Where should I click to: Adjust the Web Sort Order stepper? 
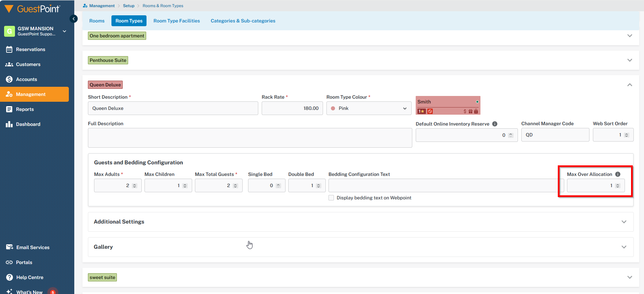(627, 135)
